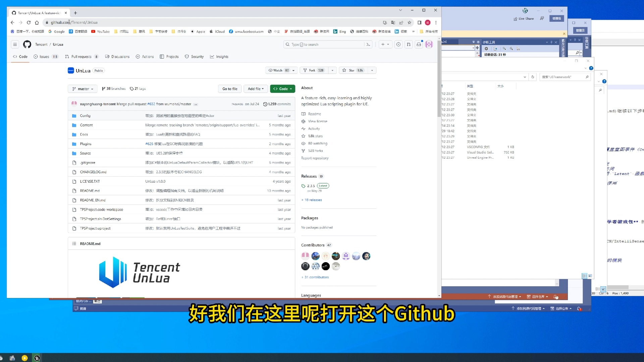Open TPSProject.uproject file
644x362 pixels.
95,228
